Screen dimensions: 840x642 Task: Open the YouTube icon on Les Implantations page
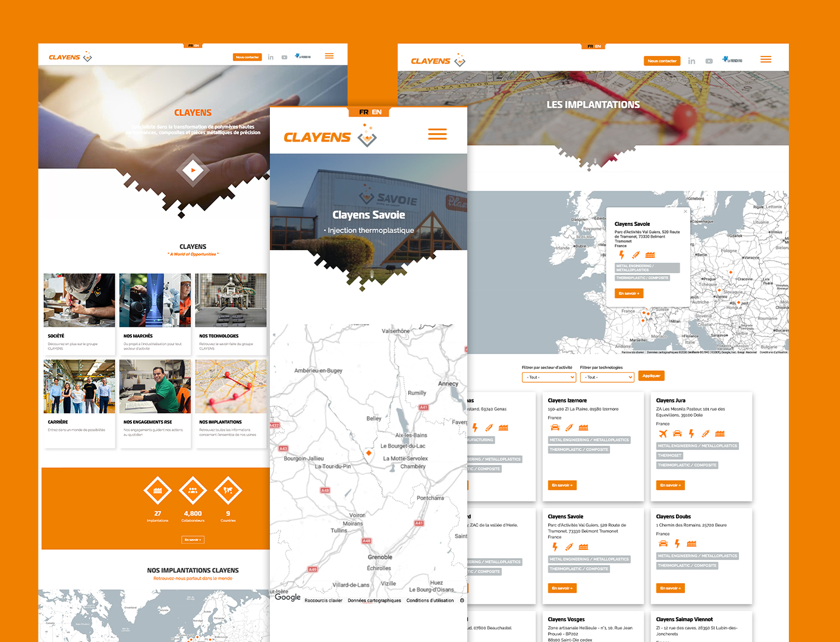click(x=709, y=61)
